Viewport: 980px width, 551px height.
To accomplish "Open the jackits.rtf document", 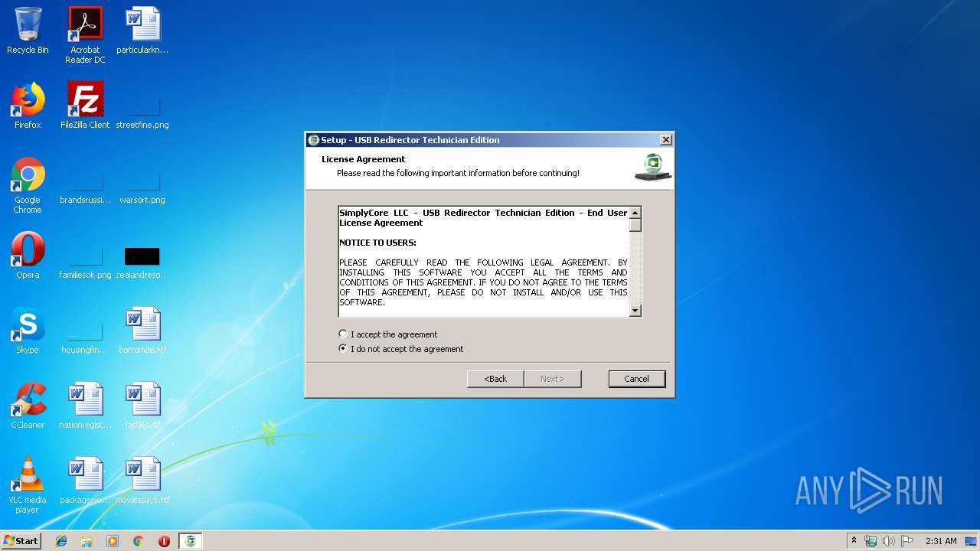I will tap(142, 406).
